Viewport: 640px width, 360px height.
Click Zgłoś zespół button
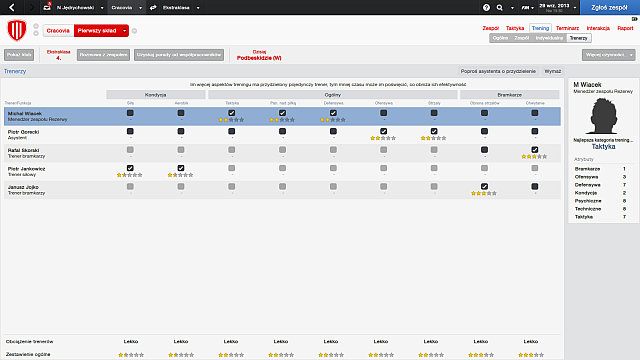click(x=610, y=7)
